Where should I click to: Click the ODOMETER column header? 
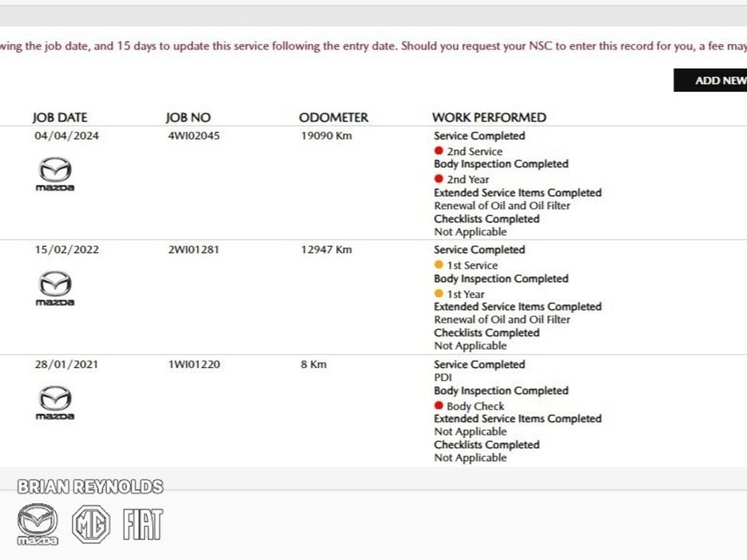[333, 117]
